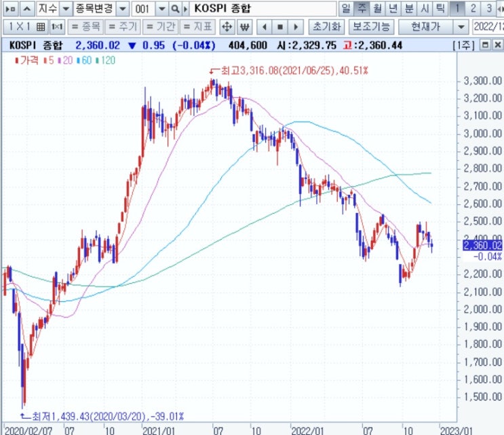504x435 pixels.
Task: Maximize chart pane with the square icon
Action: pyautogui.click(x=485, y=45)
